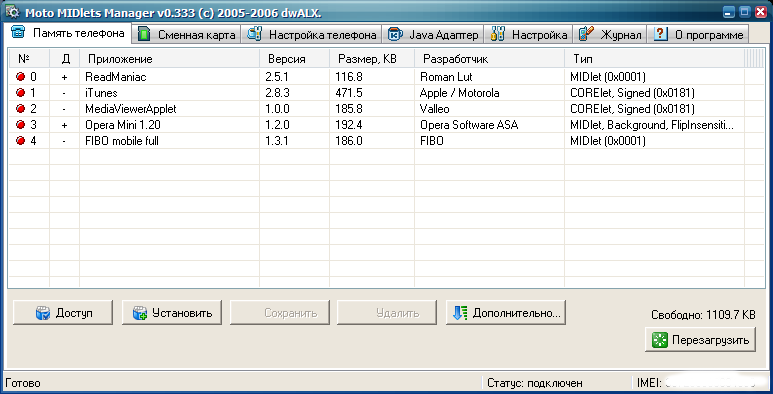
Task: Click the Установить button
Action: [x=172, y=313]
